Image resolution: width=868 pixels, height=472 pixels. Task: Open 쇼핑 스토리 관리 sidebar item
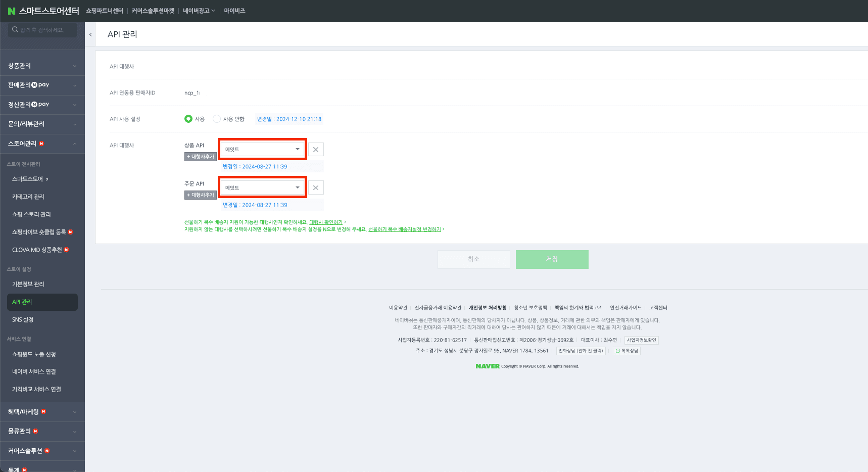31,214
